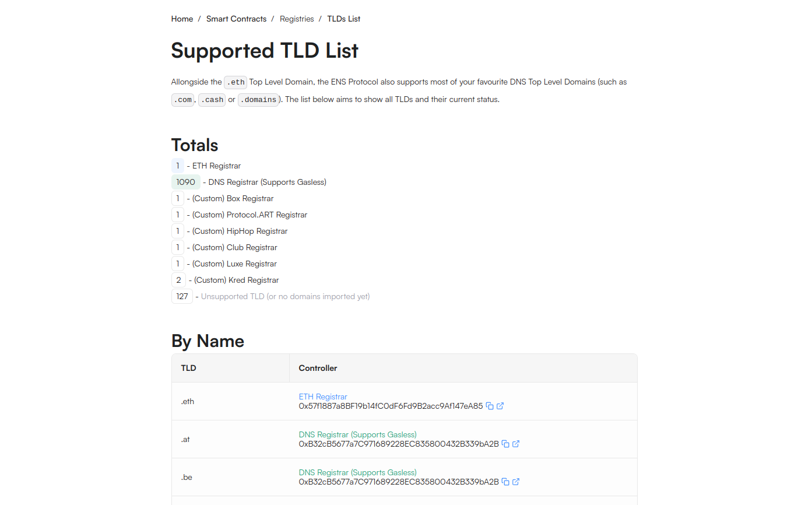Open DNS Registrar link for .at row
Image resolution: width=812 pixels, height=505 pixels.
coord(357,434)
